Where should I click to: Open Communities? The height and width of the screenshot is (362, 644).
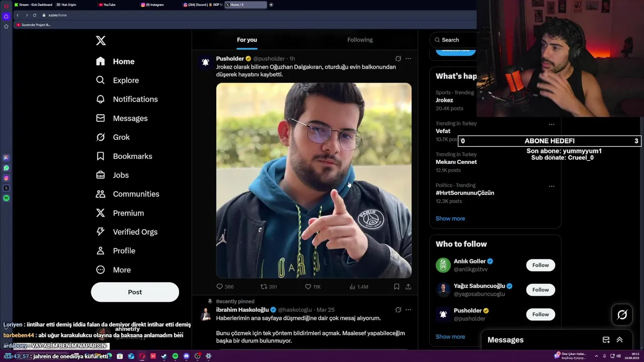127,194
